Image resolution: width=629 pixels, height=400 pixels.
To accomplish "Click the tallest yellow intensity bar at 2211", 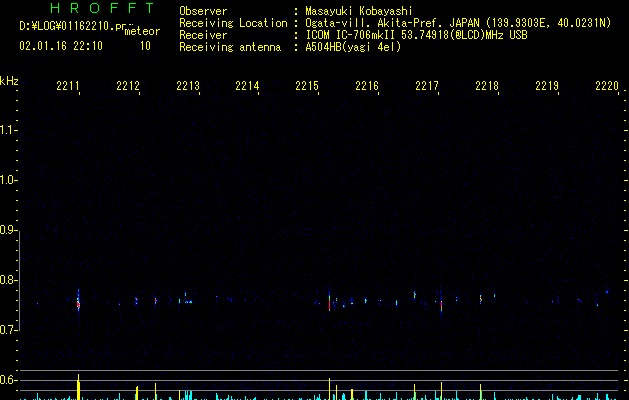I will coord(79,387).
